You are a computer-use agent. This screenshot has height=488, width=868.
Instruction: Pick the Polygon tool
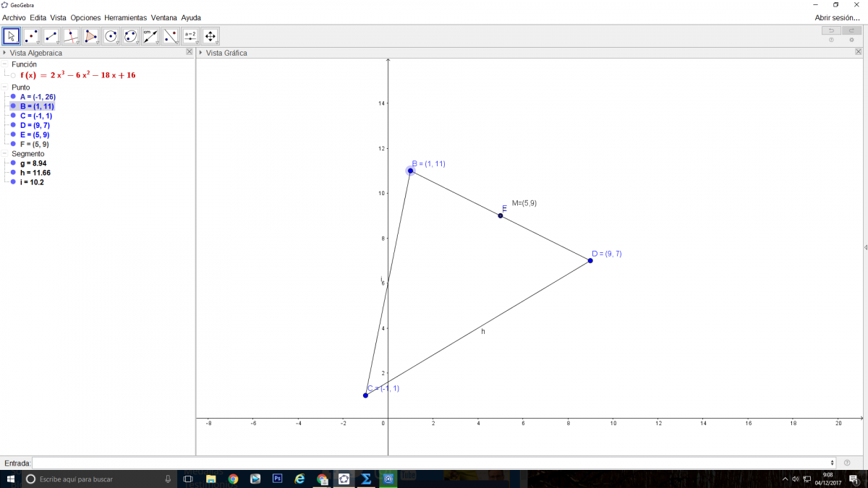tap(91, 35)
